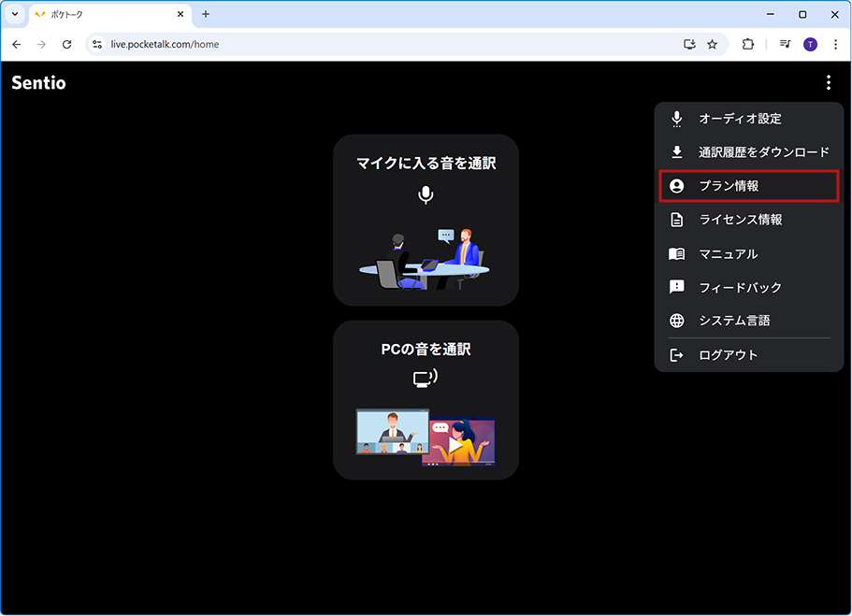The height and width of the screenshot is (616, 852).
Task: Click the microphone icon beside オーディオ設定
Action: (676, 119)
